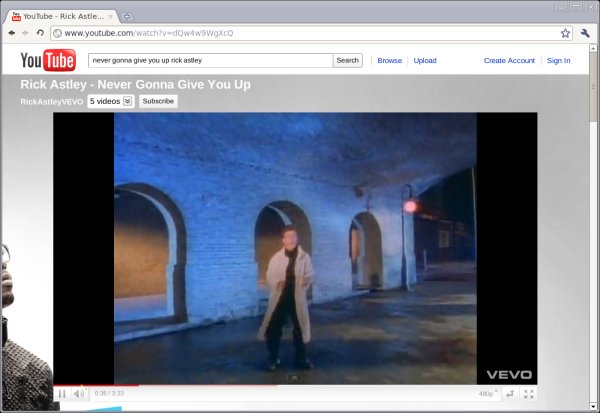This screenshot has height=413, width=600.
Task: Reload the page using the refresh icon
Action: [x=40, y=33]
